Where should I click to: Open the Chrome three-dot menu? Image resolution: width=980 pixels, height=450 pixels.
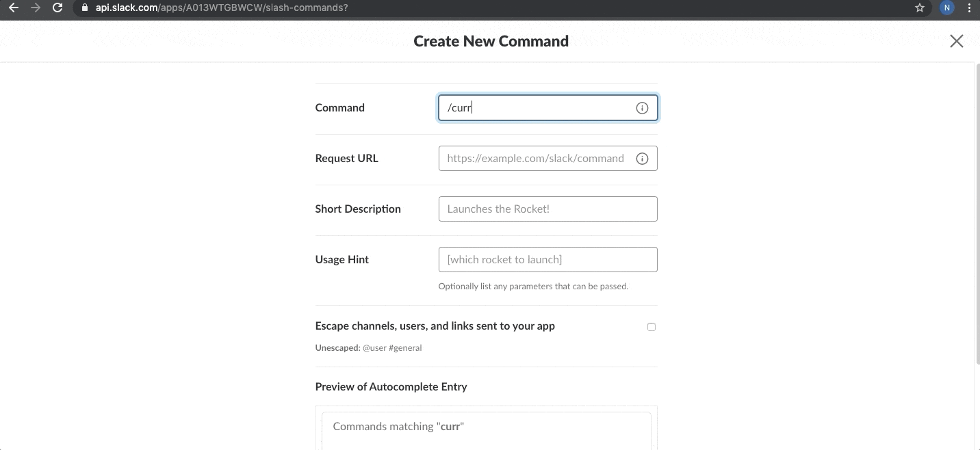click(969, 8)
